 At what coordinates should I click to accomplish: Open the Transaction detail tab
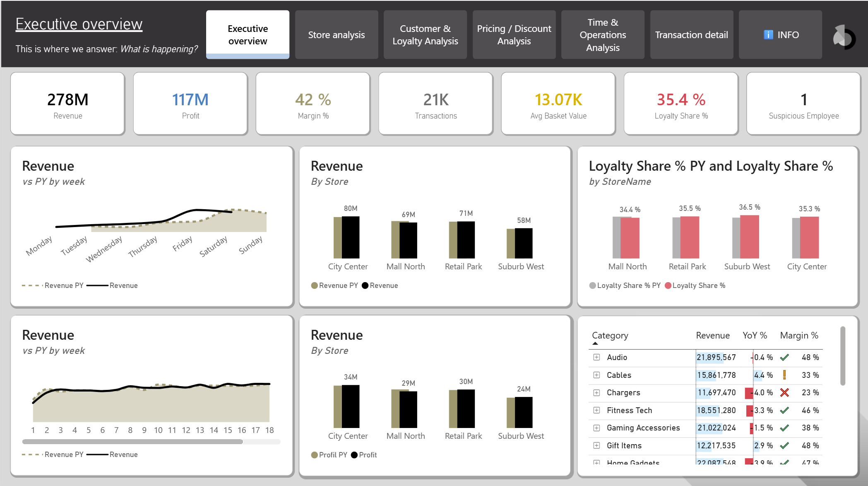click(692, 35)
